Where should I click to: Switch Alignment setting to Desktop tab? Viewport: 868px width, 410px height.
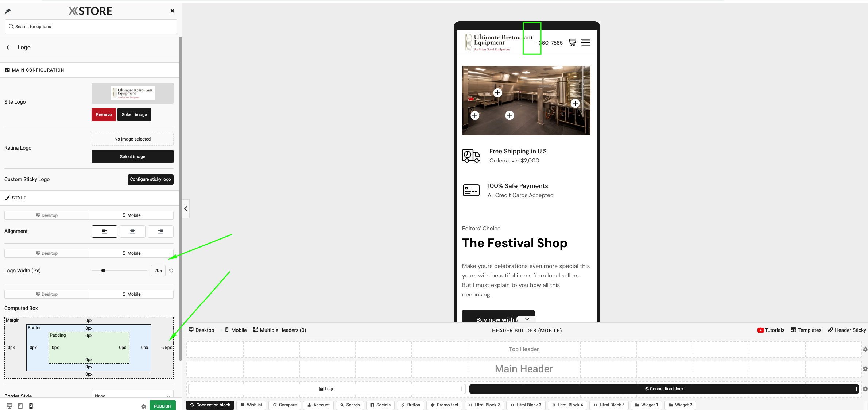[47, 215]
